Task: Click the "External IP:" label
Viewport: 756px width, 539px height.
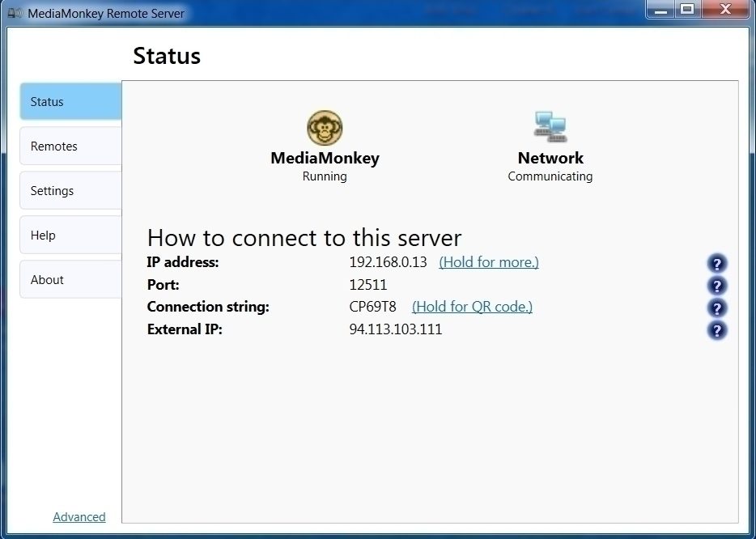Action: click(185, 329)
